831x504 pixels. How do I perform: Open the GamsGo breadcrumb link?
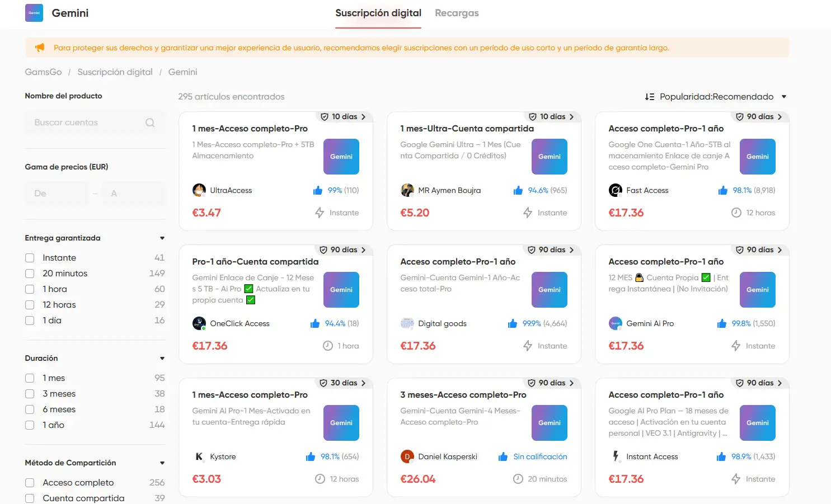click(x=43, y=72)
